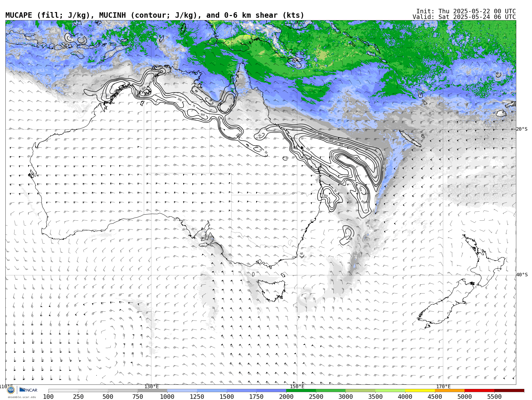Click the colorbar label 3500
Screen dimensions: 532x400
(x=375, y=397)
